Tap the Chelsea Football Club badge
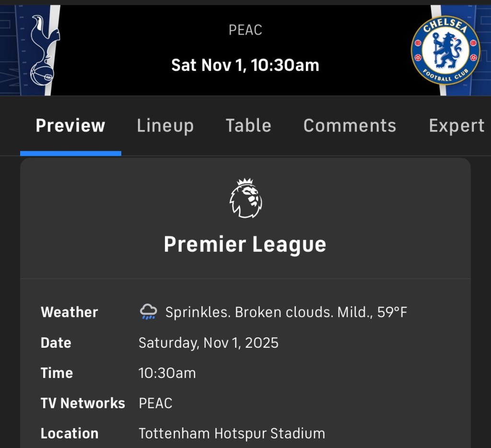Screen dimensions: 491x448 445,50
